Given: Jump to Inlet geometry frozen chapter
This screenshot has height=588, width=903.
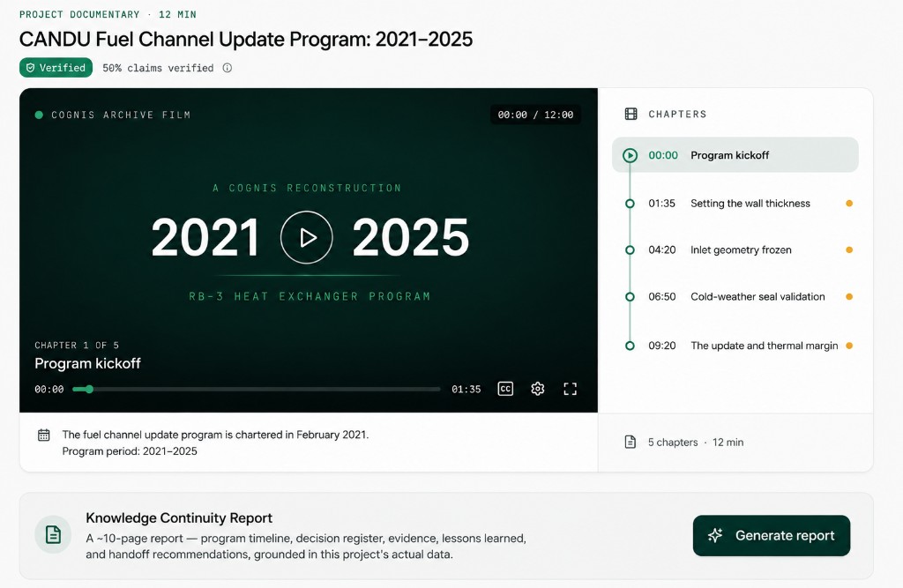Looking at the screenshot, I should (735, 250).
